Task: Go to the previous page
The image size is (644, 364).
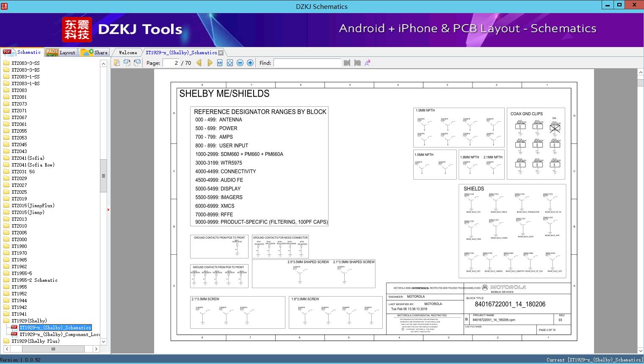Action: point(199,63)
